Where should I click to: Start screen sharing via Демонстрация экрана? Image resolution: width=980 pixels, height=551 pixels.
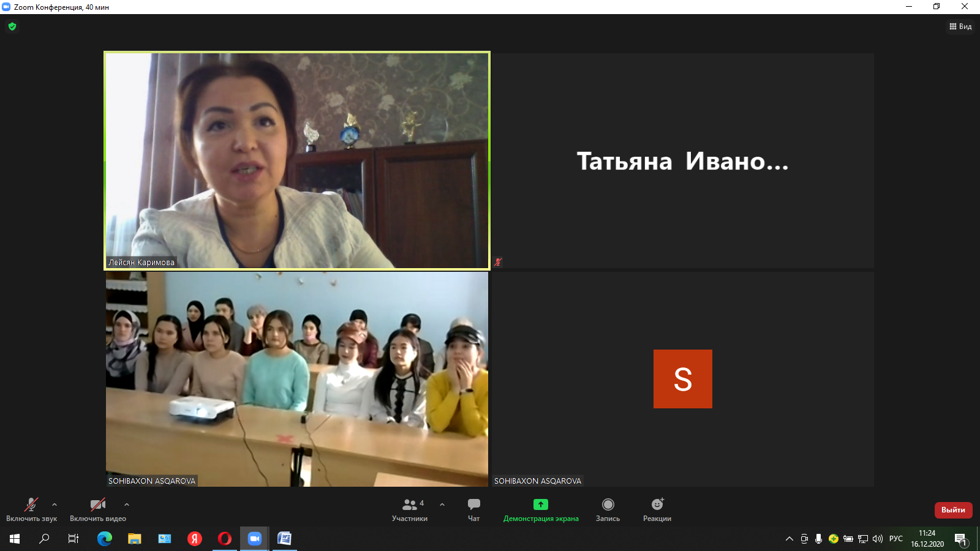(x=540, y=509)
